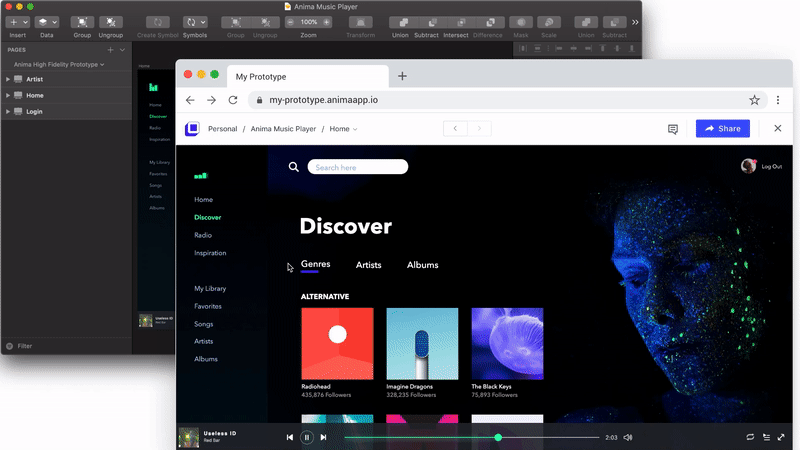This screenshot has height=450, width=800.
Task: Click the Search here input field
Action: [x=358, y=167]
